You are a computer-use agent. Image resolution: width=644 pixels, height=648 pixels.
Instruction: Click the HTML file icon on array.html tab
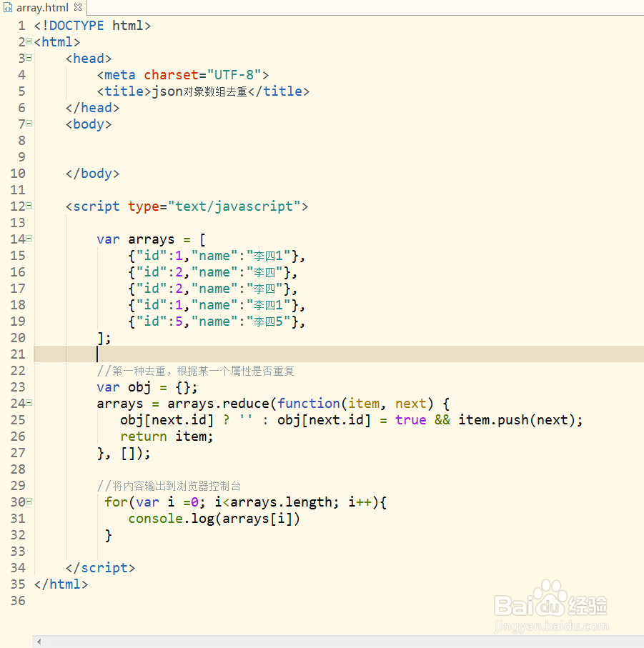coord(7,7)
